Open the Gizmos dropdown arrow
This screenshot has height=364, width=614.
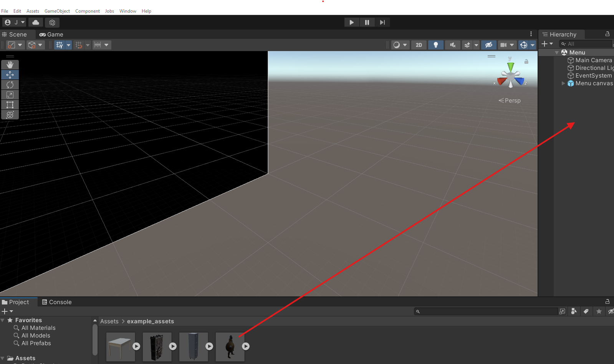tap(533, 45)
